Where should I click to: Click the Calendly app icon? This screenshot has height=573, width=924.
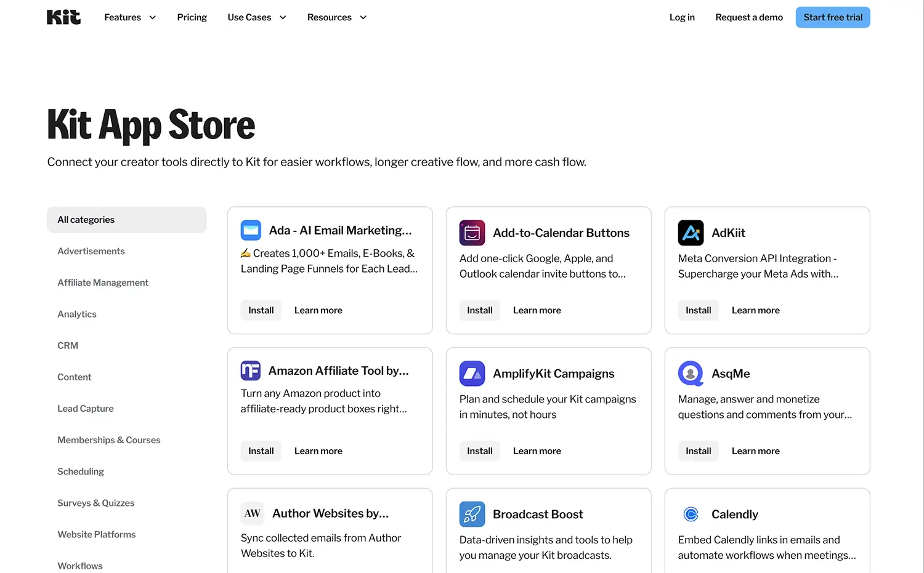(x=691, y=514)
